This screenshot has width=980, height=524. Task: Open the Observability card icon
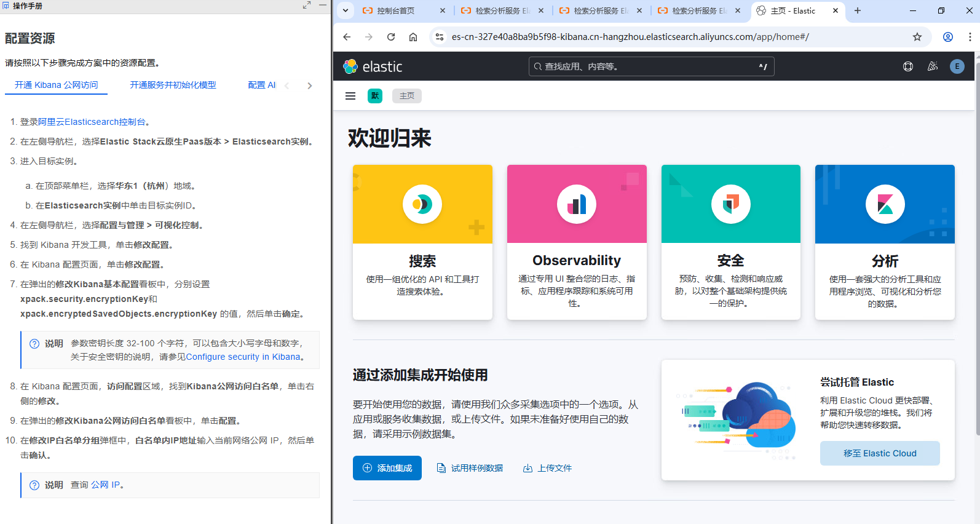[x=577, y=204]
